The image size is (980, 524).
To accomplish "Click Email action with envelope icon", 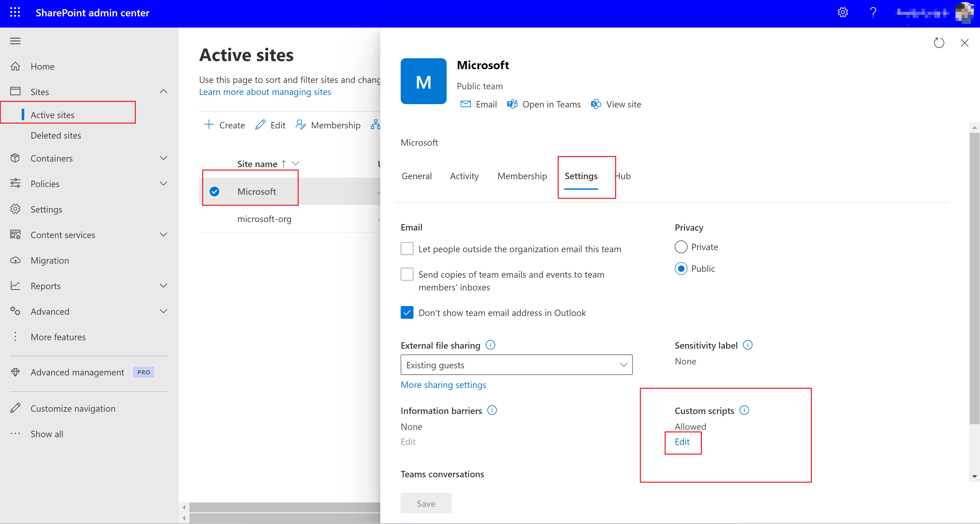I will (479, 104).
